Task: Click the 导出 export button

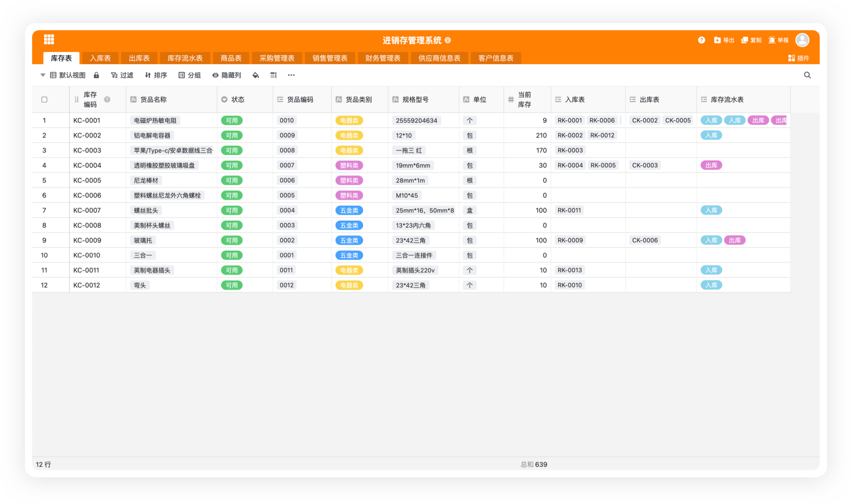Action: click(724, 40)
